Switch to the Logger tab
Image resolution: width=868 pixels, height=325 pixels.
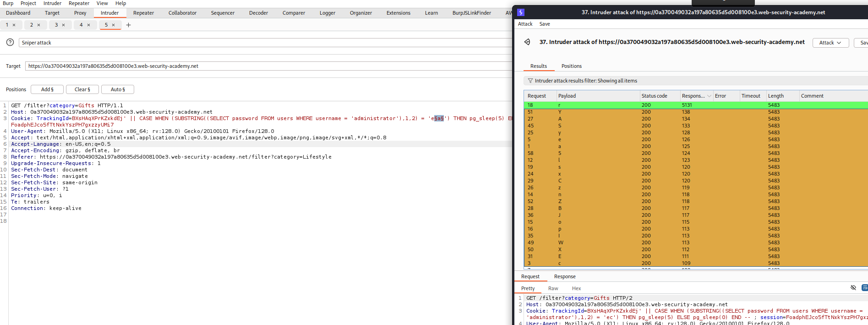click(328, 13)
